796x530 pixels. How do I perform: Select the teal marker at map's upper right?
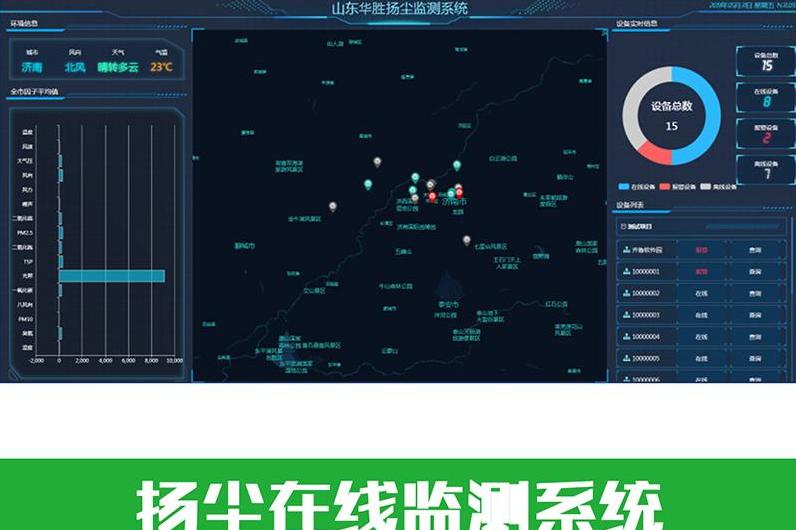(x=457, y=165)
